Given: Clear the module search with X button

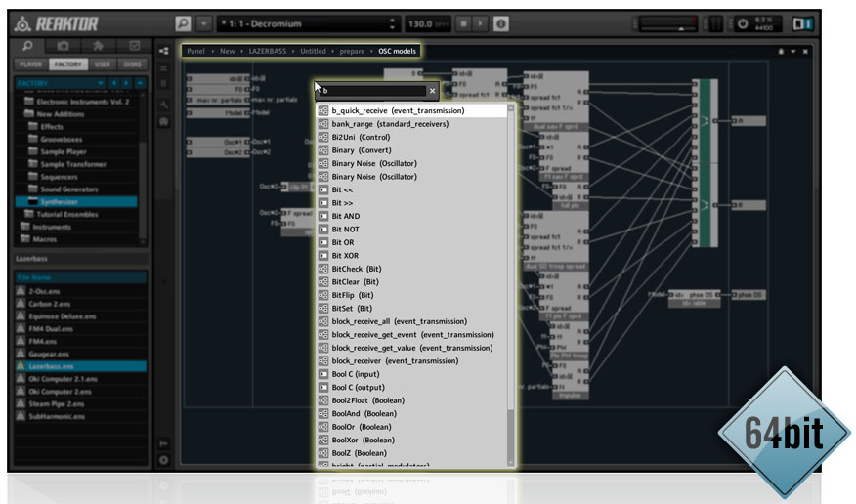Looking at the screenshot, I should pyautogui.click(x=432, y=91).
